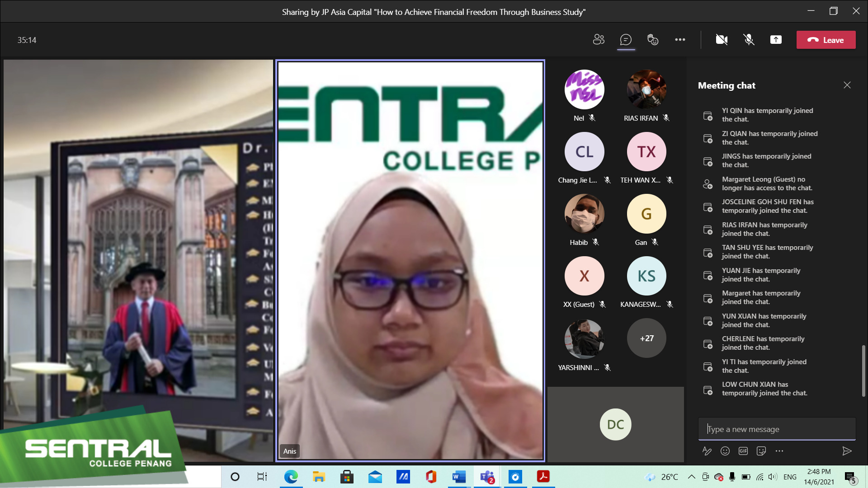Click the TX avatar for TEH WAN
Image resolution: width=868 pixels, height=488 pixels.
click(x=646, y=151)
